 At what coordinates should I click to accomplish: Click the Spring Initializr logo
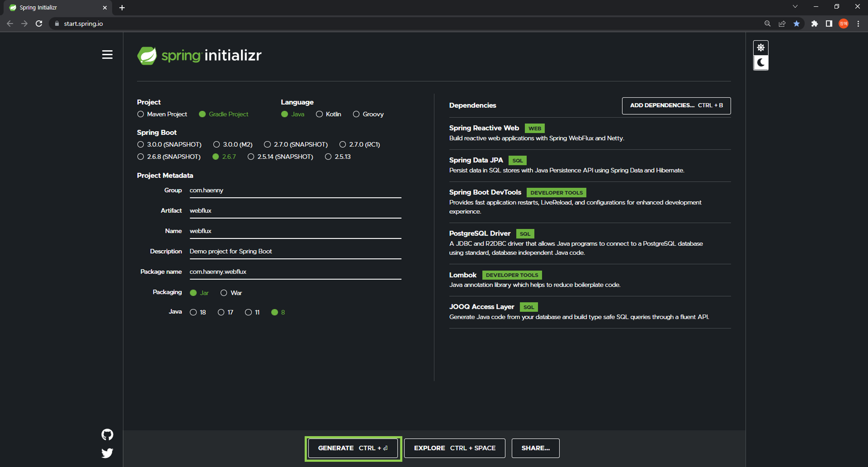199,56
